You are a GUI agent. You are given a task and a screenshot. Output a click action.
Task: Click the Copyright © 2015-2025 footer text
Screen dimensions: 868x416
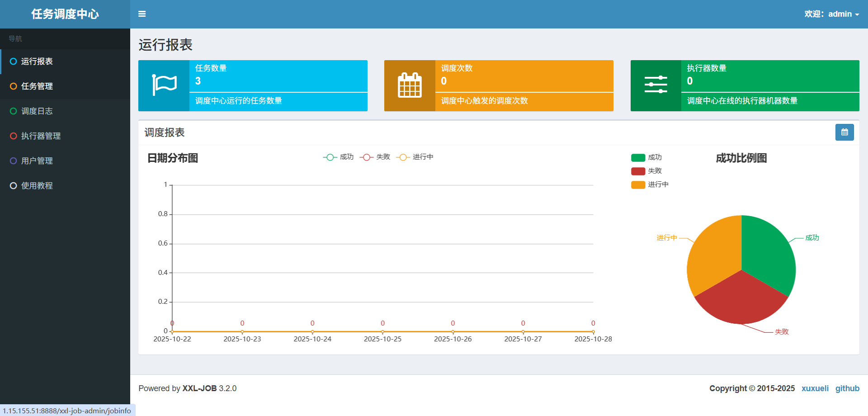click(752, 388)
